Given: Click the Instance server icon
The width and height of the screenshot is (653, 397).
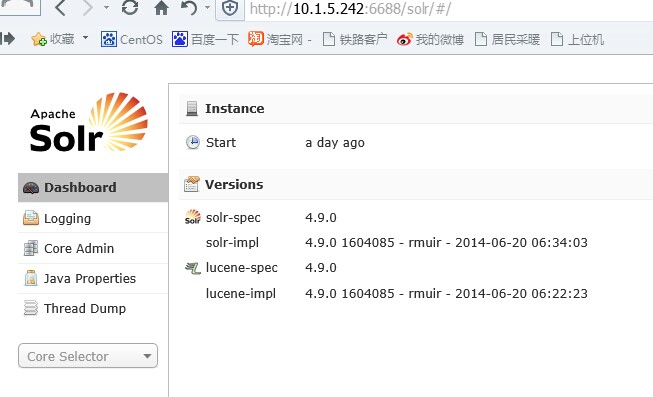Looking at the screenshot, I should coord(192,108).
